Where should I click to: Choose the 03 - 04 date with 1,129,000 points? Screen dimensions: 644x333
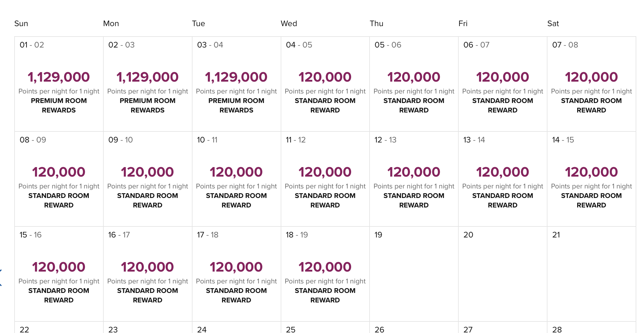[x=236, y=84]
